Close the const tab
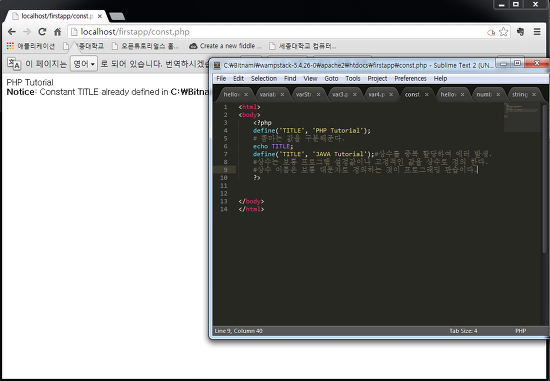This screenshot has width=550, height=381. [427, 95]
